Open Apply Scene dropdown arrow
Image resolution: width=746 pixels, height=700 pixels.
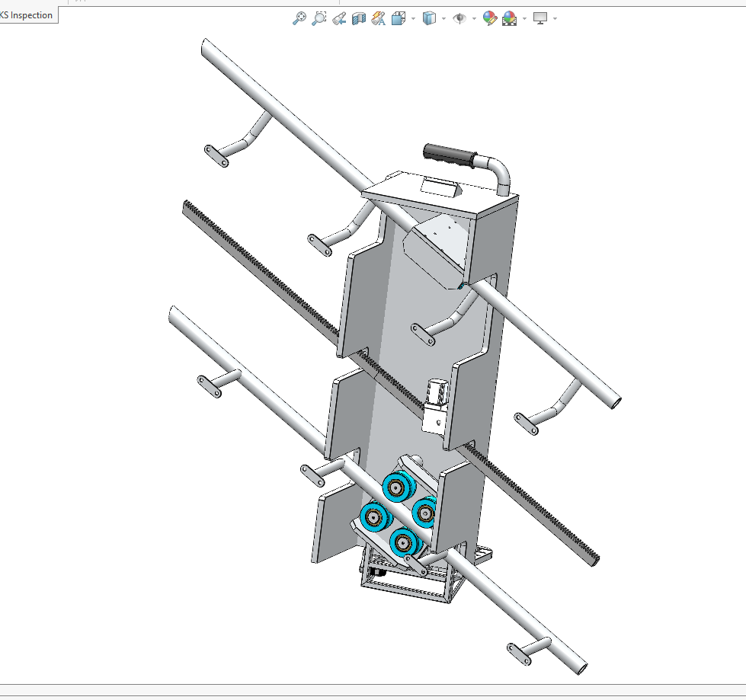coord(524,19)
